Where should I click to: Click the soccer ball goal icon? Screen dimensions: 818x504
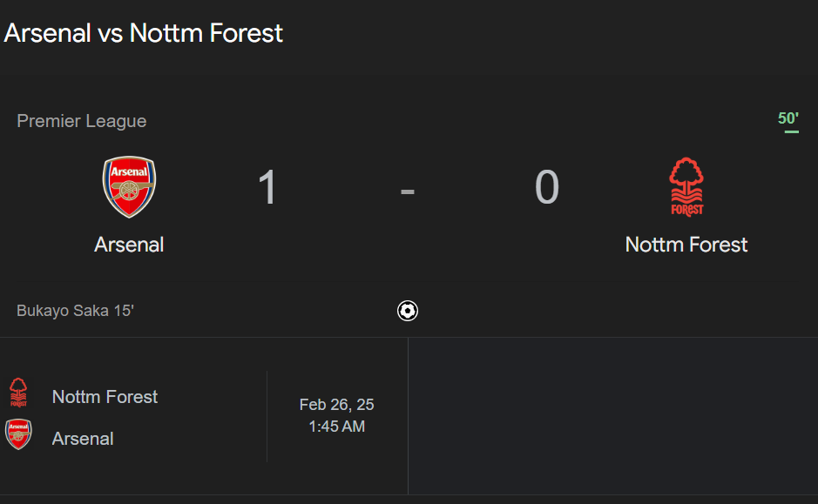pyautogui.click(x=408, y=311)
